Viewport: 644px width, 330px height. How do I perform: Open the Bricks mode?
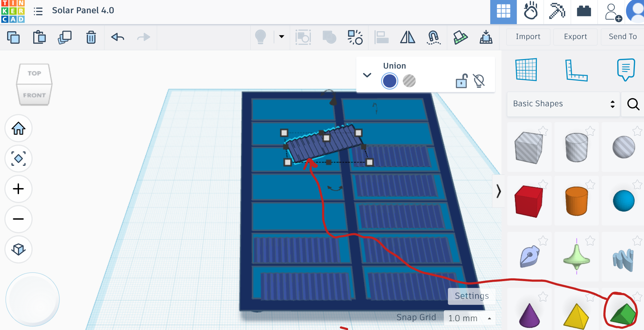pos(584,11)
